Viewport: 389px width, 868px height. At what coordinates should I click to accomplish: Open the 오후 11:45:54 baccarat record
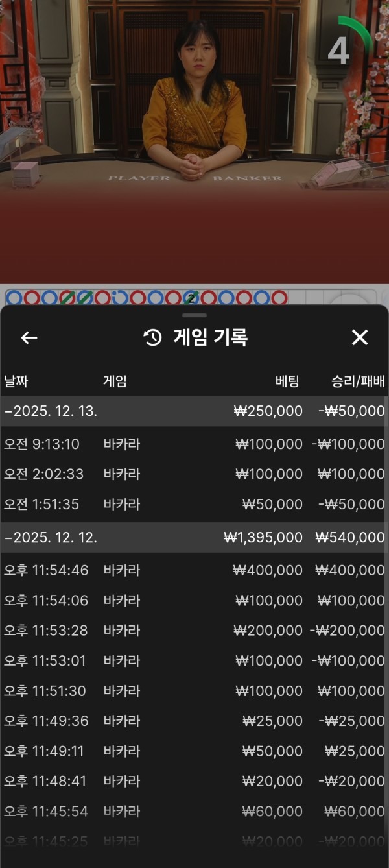pos(194,811)
